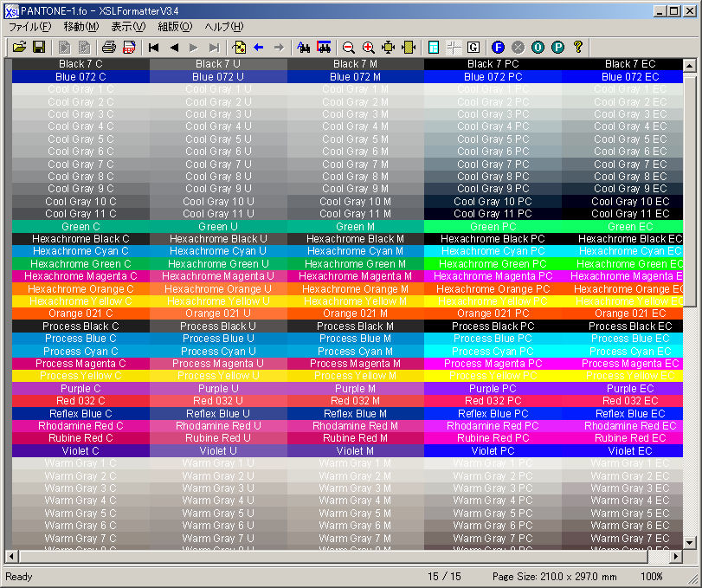Screen dimensions: 702x588
Task: Open help with the question mark button
Action: tap(577, 47)
